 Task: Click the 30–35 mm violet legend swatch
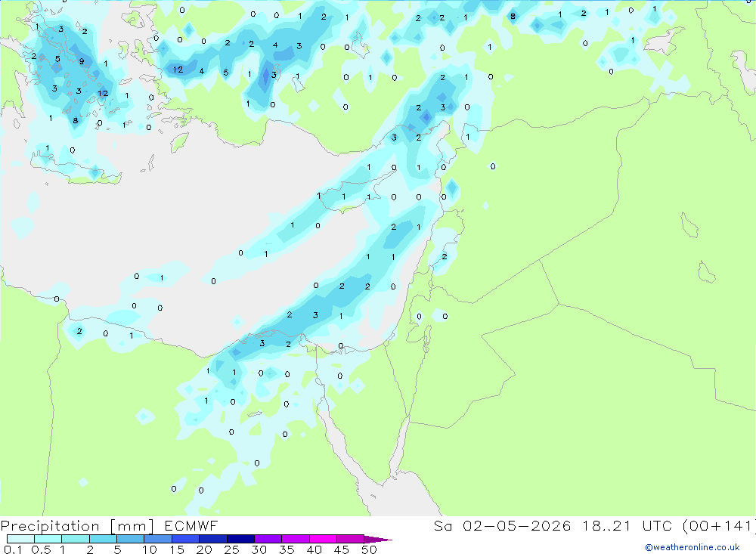[268, 539]
